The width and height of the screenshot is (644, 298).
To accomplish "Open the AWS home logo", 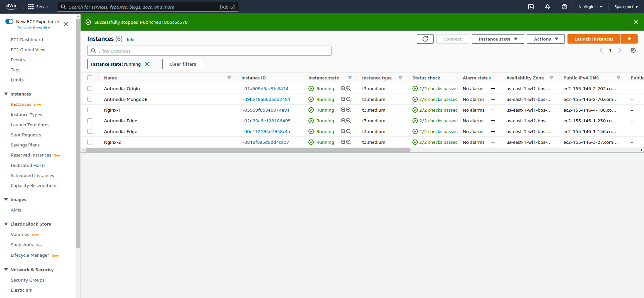I will tap(11, 6).
